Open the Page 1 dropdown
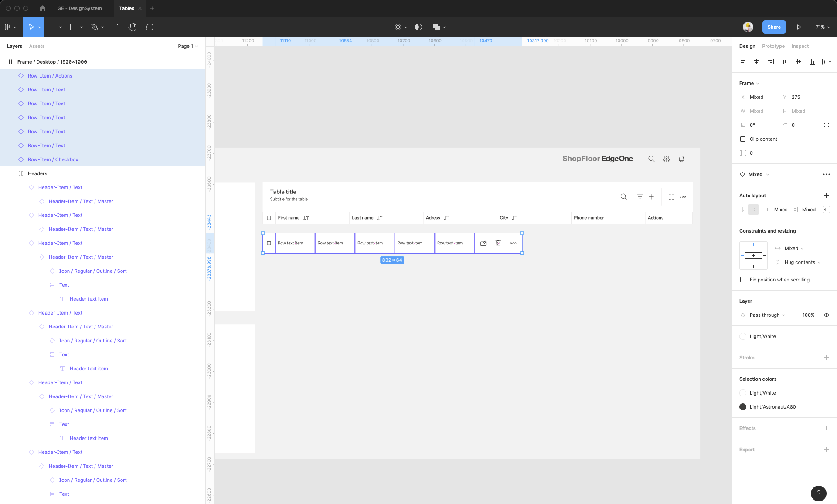837x504 pixels. pyautogui.click(x=188, y=46)
